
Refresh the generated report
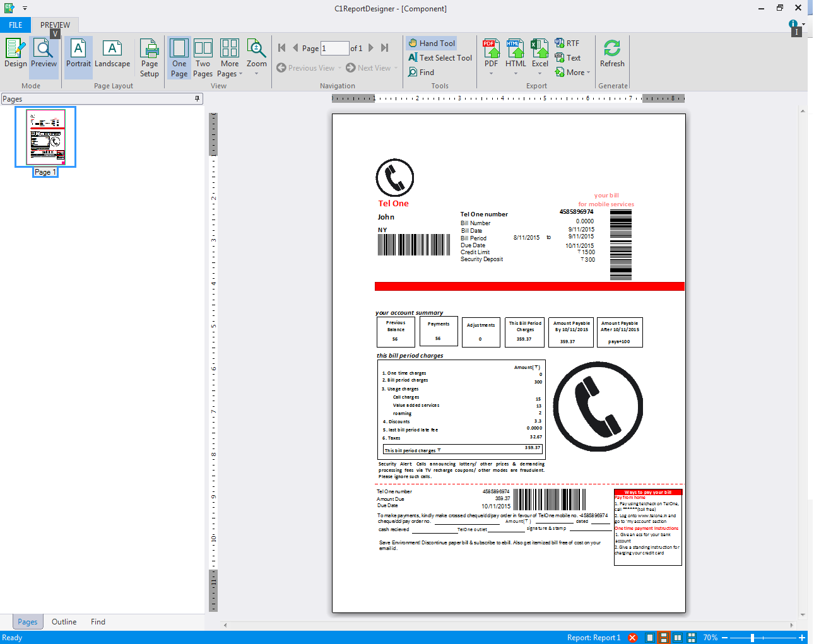tap(612, 54)
